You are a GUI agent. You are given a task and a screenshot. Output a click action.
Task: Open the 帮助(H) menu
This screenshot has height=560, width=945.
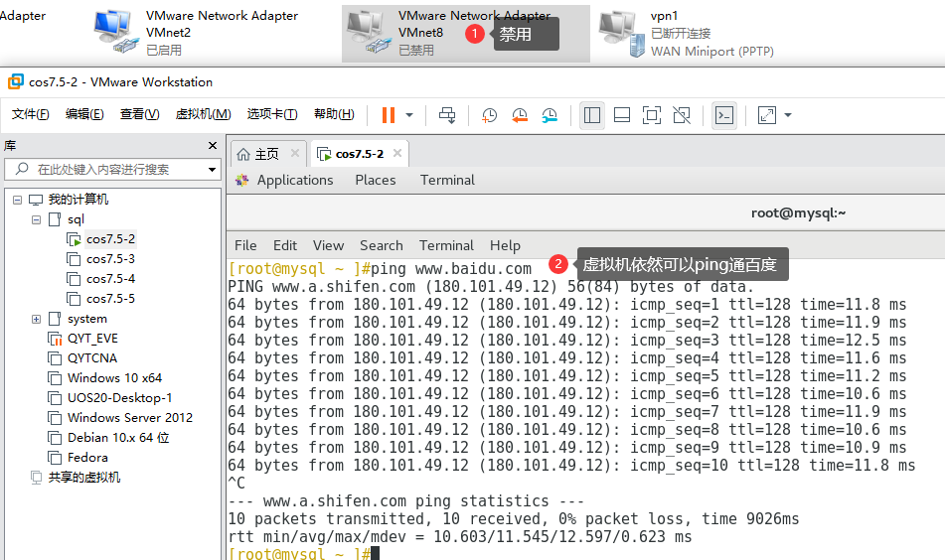(x=334, y=114)
